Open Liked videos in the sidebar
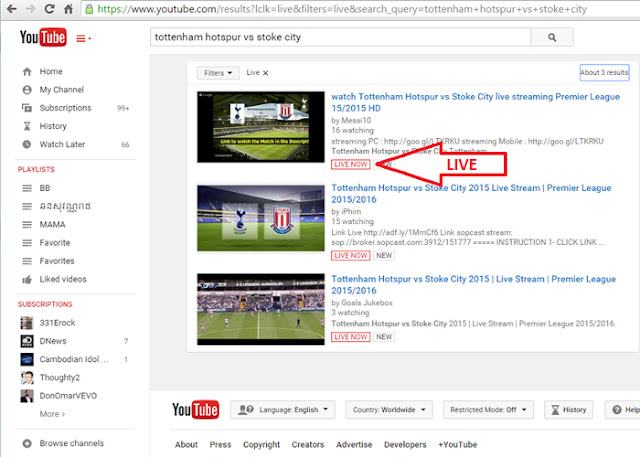 click(63, 280)
